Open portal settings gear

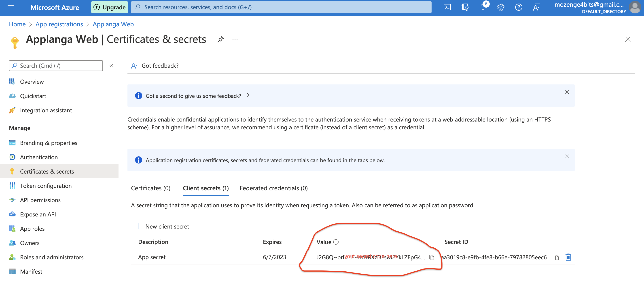501,7
